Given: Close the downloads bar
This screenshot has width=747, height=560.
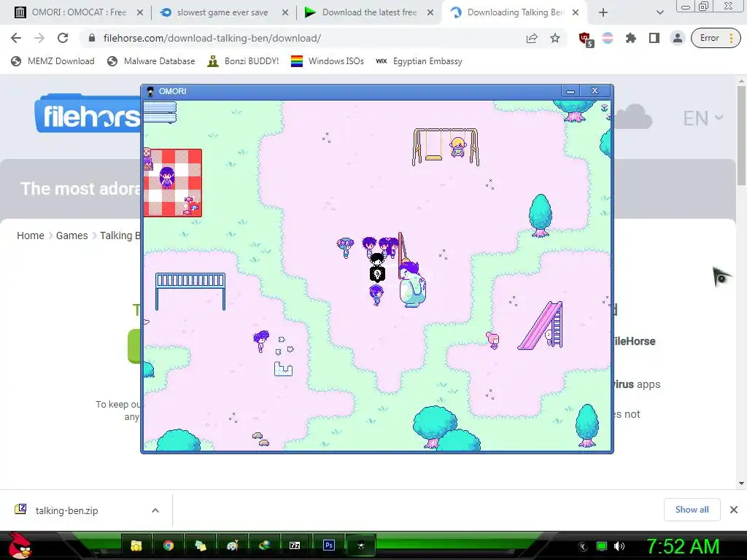Looking at the screenshot, I should [734, 510].
